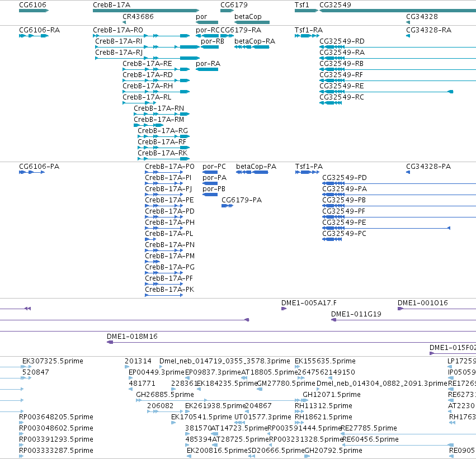Select the CR43686 gene feature
This screenshot has width=476, height=459.
[124, 22]
